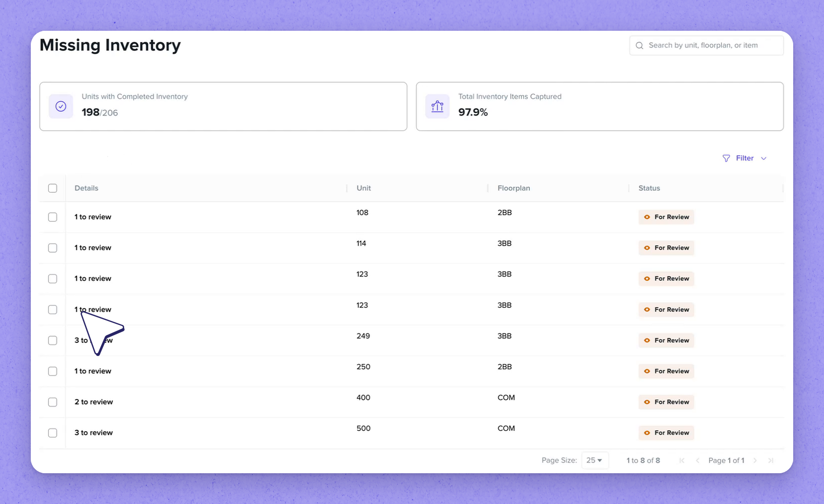
Task: Open '2 to review' details link
Action: [x=94, y=402]
